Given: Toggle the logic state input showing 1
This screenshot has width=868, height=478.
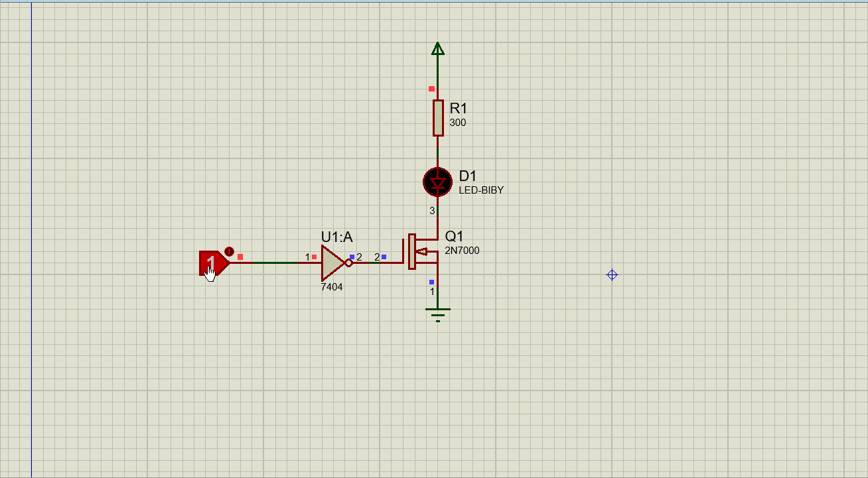Looking at the screenshot, I should [214, 263].
